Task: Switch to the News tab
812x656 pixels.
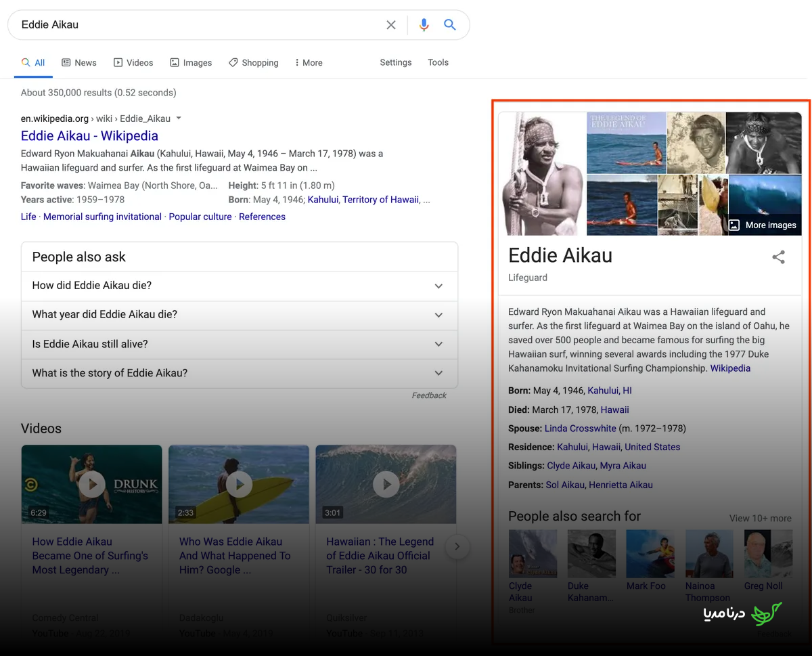Action: (x=79, y=62)
